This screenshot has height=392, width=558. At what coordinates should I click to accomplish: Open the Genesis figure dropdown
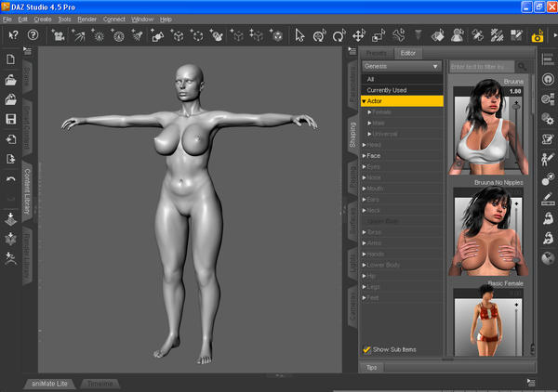click(403, 67)
